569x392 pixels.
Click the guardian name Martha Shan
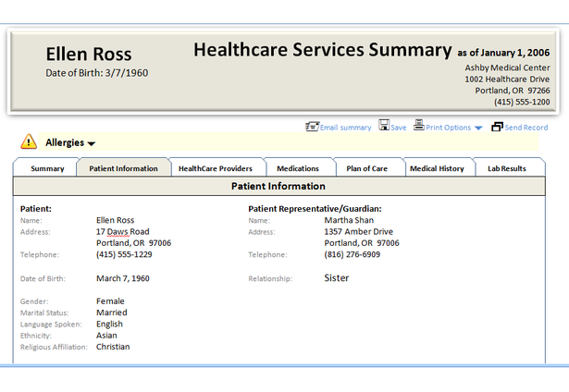coord(349,220)
